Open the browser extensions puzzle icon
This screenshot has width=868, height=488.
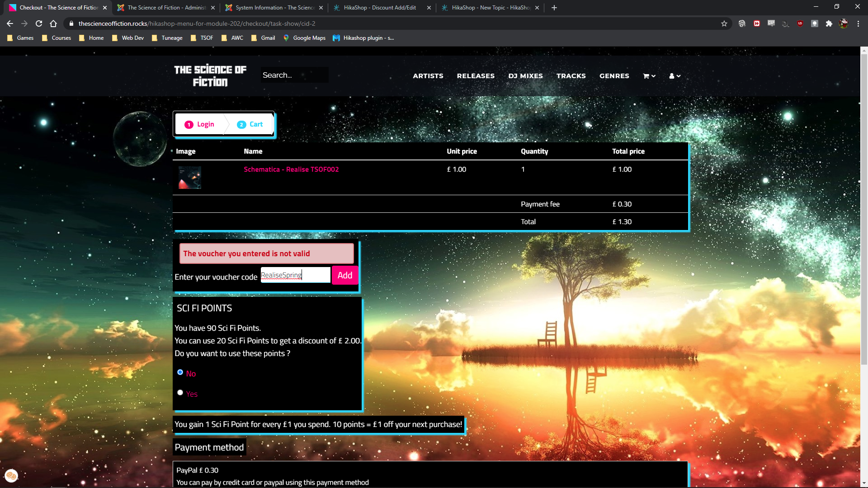point(829,23)
